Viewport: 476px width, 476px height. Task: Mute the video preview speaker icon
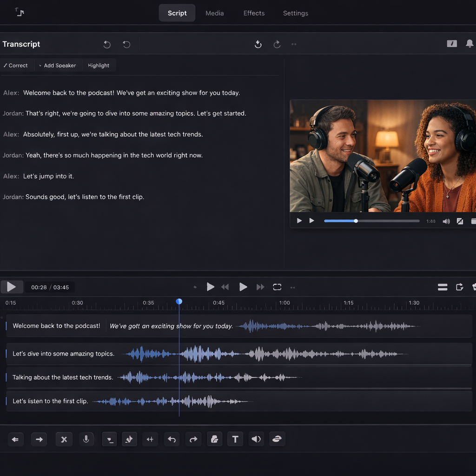446,221
